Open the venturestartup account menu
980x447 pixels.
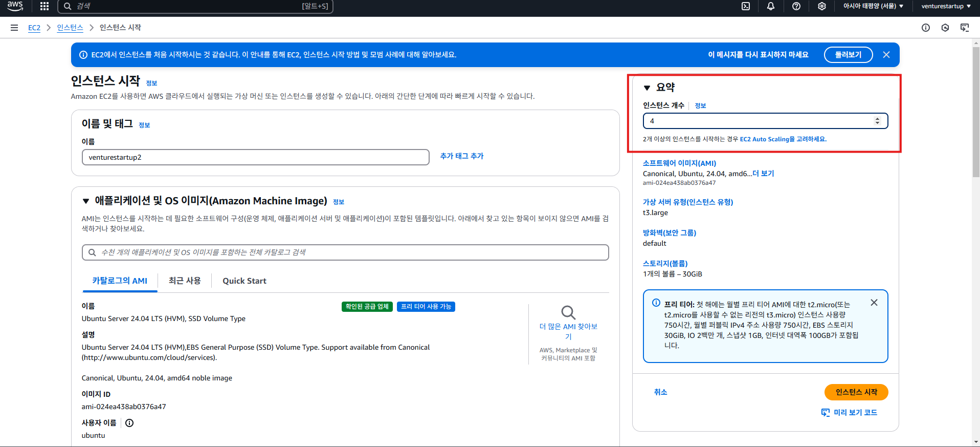pyautogui.click(x=946, y=6)
